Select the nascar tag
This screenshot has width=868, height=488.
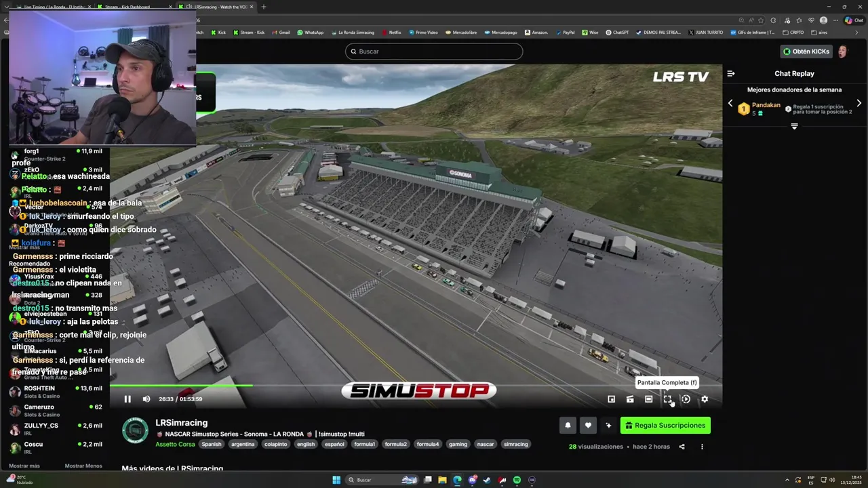[x=486, y=445]
